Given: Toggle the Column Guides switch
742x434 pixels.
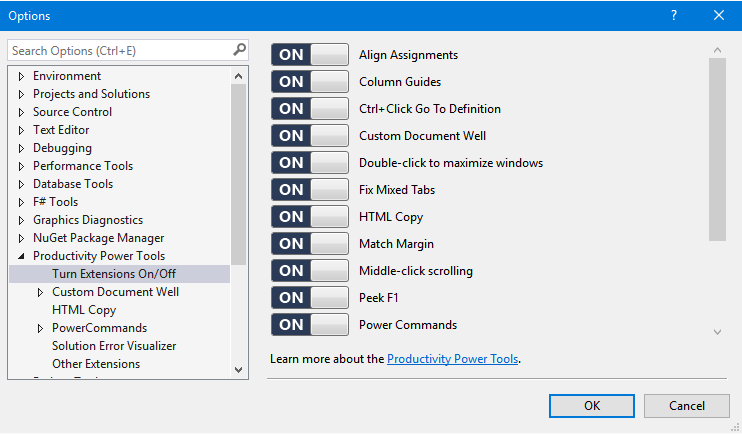Looking at the screenshot, I should tap(310, 81).
